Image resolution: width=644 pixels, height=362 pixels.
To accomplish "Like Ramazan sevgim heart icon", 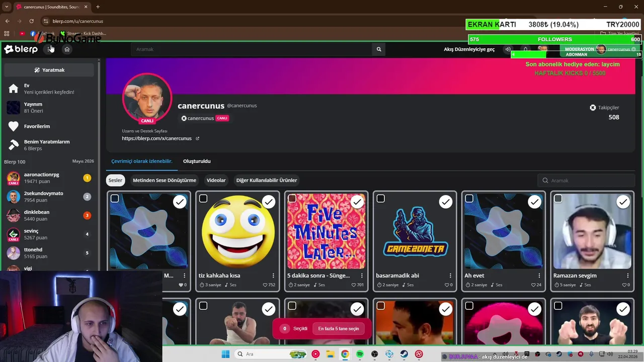I will coord(624,285).
